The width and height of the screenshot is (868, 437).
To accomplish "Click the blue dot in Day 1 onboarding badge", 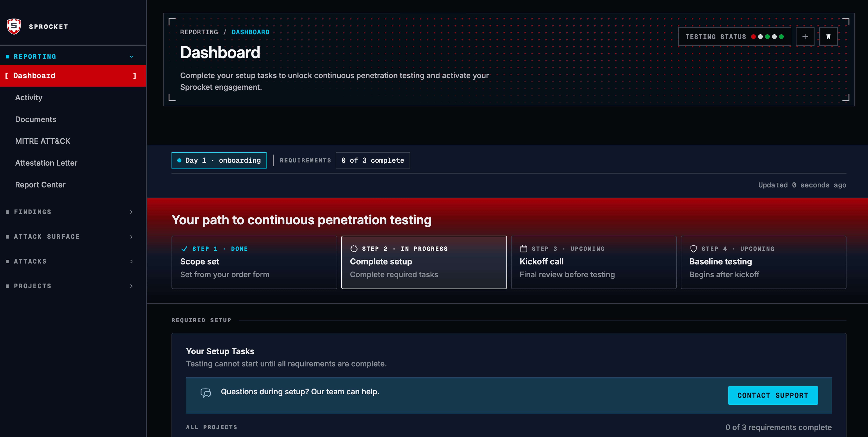I will pos(179,160).
